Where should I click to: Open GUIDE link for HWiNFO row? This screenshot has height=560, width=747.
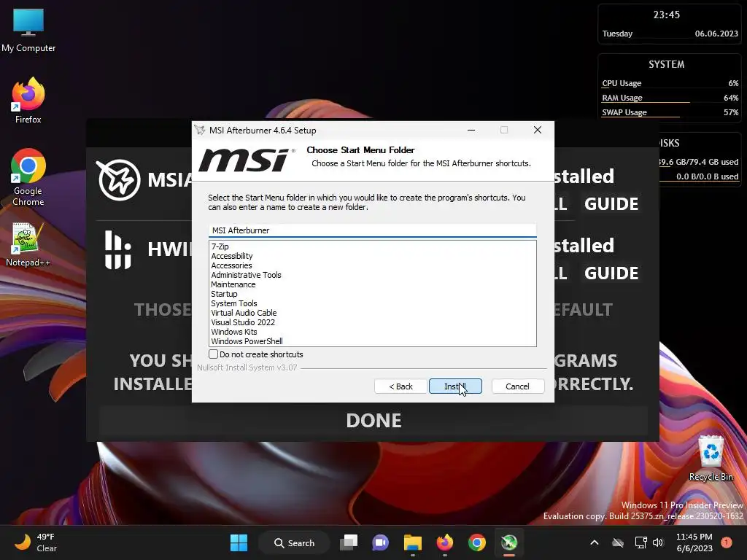coord(611,273)
